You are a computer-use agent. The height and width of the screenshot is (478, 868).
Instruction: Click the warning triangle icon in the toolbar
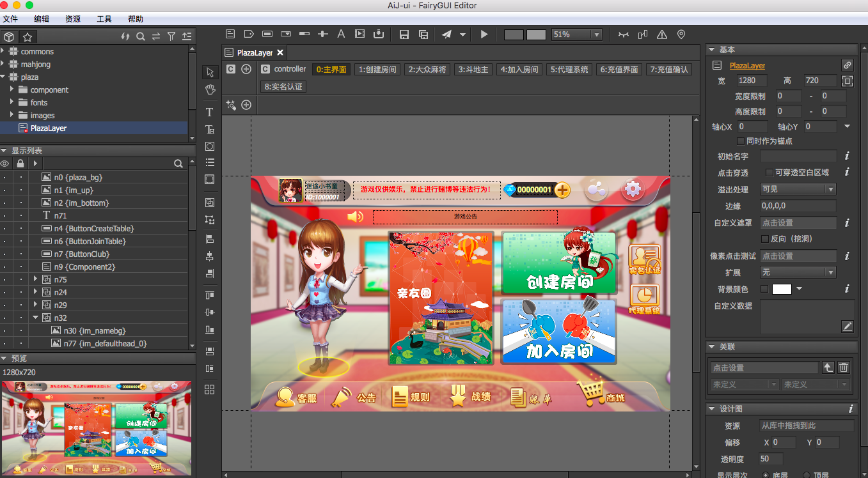[x=662, y=35]
